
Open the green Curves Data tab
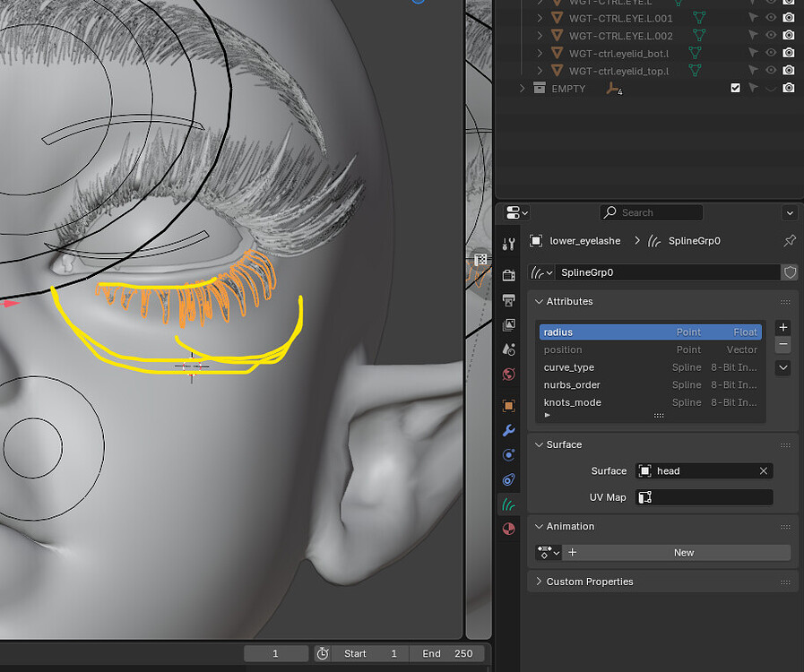tap(508, 504)
